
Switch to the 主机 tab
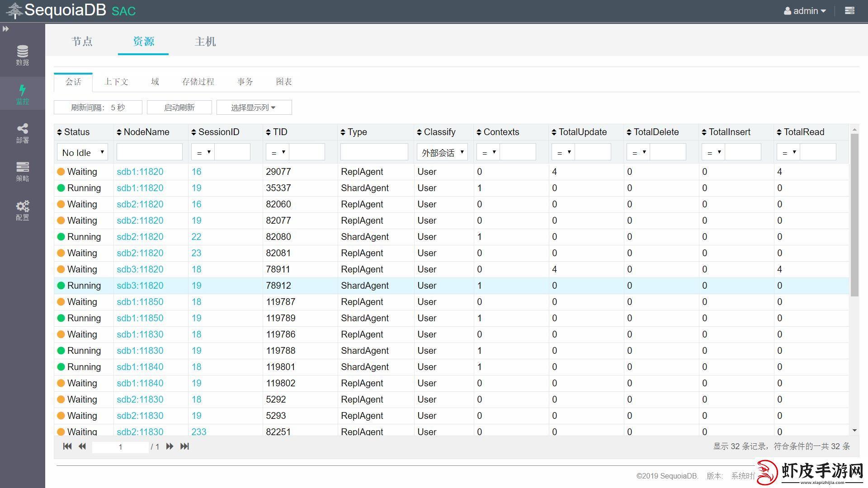pos(205,42)
